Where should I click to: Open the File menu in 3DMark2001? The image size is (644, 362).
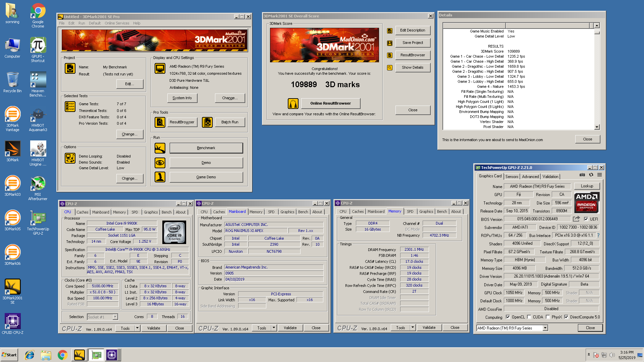pos(62,23)
